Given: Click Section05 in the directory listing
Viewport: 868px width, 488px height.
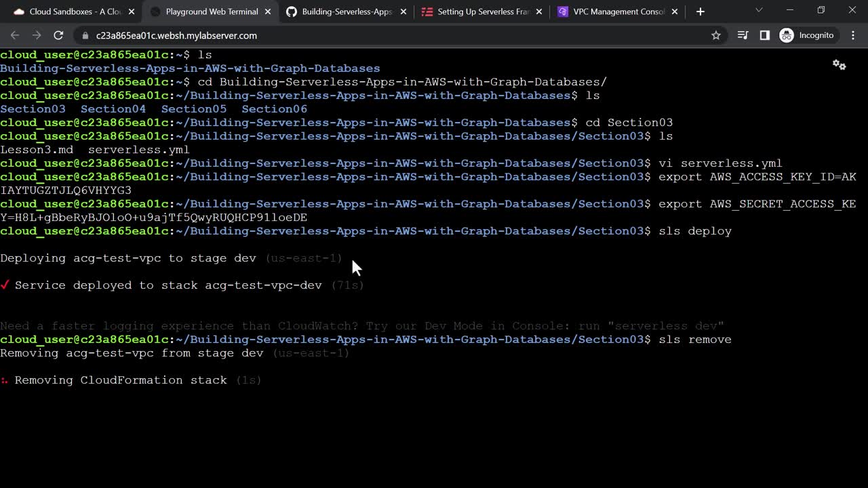Looking at the screenshot, I should pyautogui.click(x=194, y=109).
